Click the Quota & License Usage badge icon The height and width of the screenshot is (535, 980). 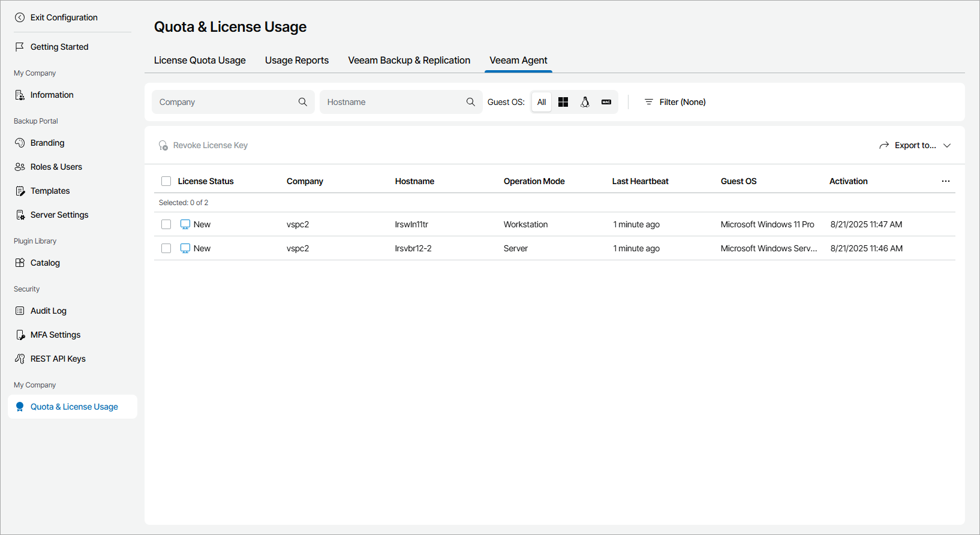click(x=20, y=407)
